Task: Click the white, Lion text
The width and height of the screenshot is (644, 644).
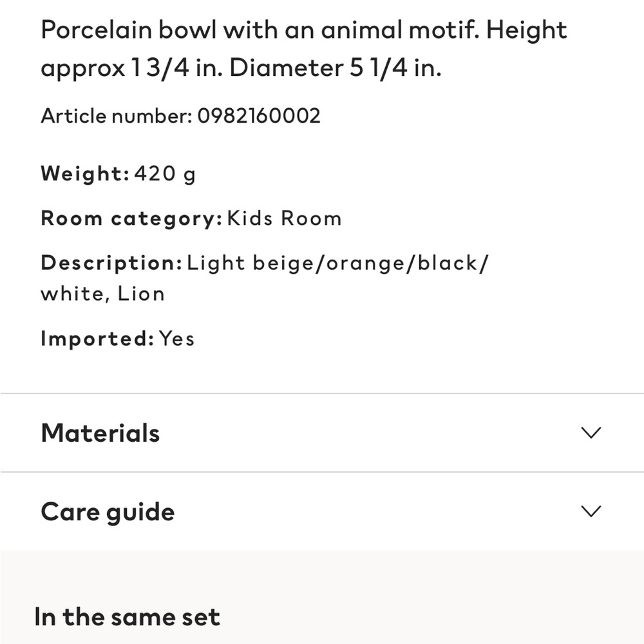Action: 102,294
